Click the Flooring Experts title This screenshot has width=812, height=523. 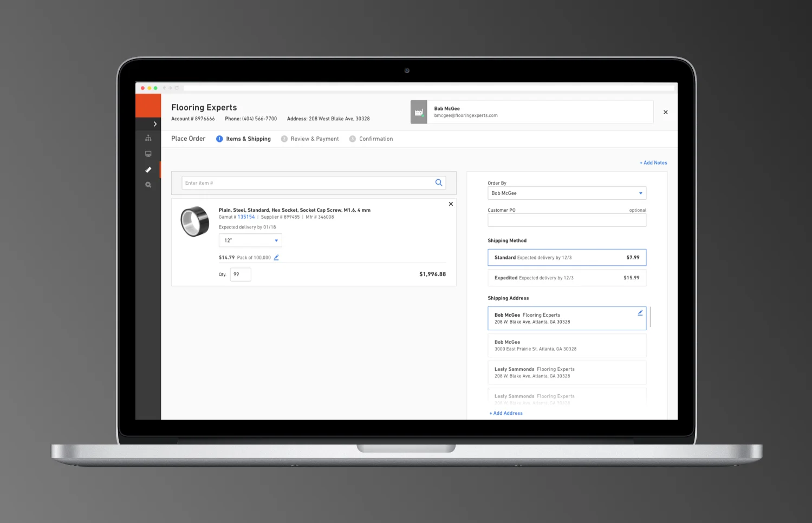(x=204, y=107)
